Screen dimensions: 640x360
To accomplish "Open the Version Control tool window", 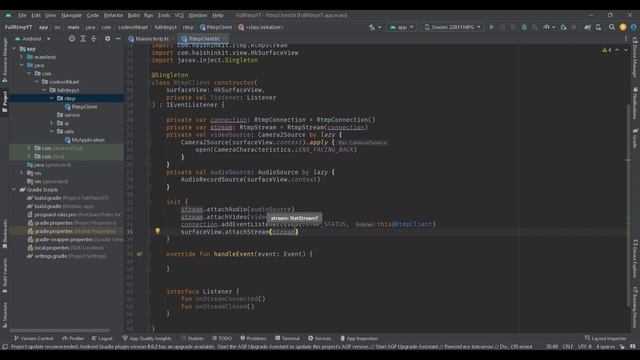I will coord(33,338).
